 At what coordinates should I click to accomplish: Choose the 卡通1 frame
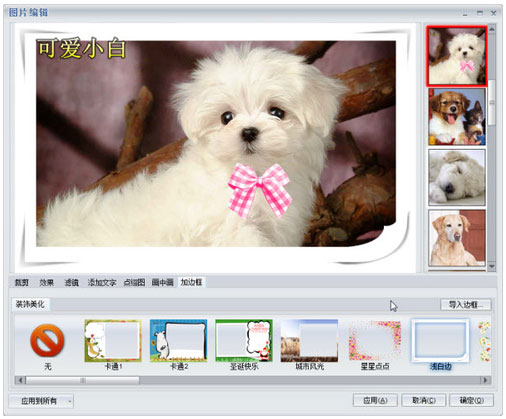coord(113,341)
